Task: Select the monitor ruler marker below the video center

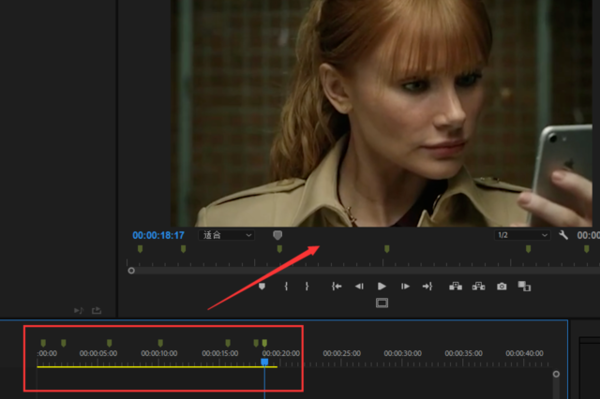Action: 387,249
